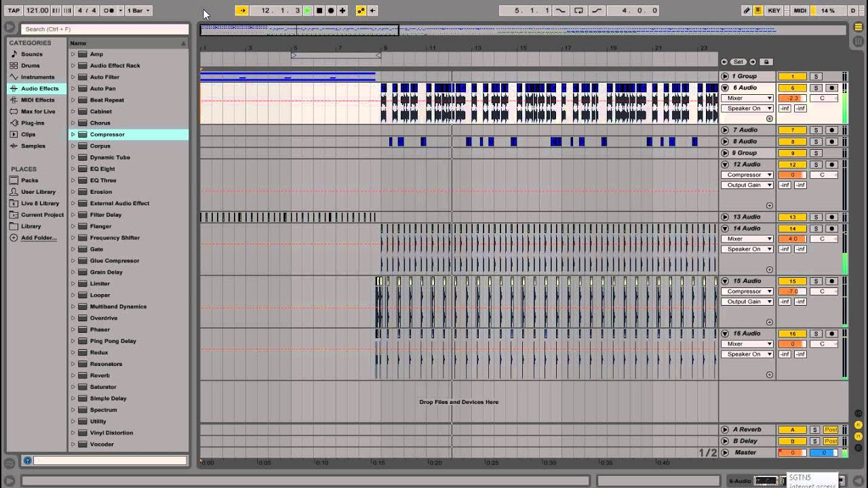Toggle the Browser show/hide arrow icon
Screen dimensions: 868x488
click(x=9, y=28)
